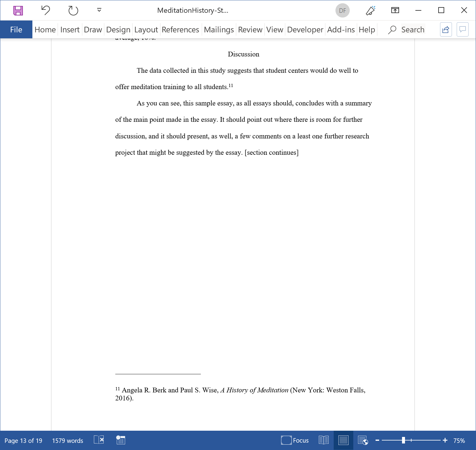Expand Customize Quick Access Toolbar dropdown
Viewport: 476px width, 450px height.
click(99, 10)
